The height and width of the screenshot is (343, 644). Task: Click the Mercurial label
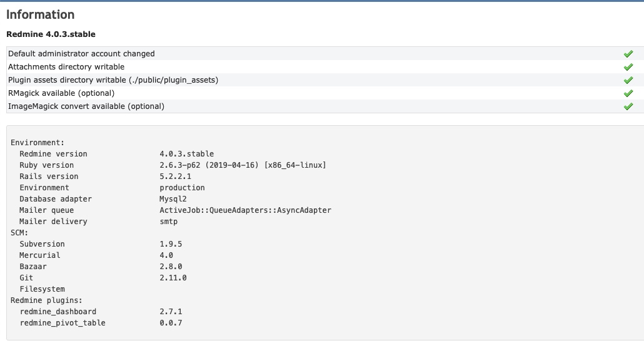click(x=40, y=255)
